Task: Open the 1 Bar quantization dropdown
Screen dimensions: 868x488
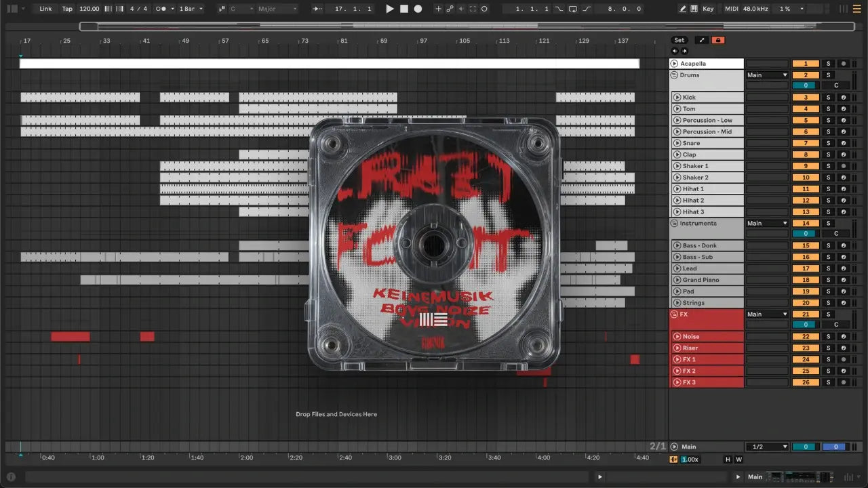Action: pos(190,9)
